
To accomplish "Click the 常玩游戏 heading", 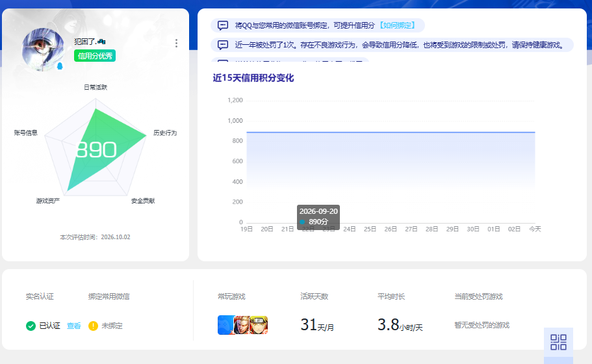I will click(231, 296).
